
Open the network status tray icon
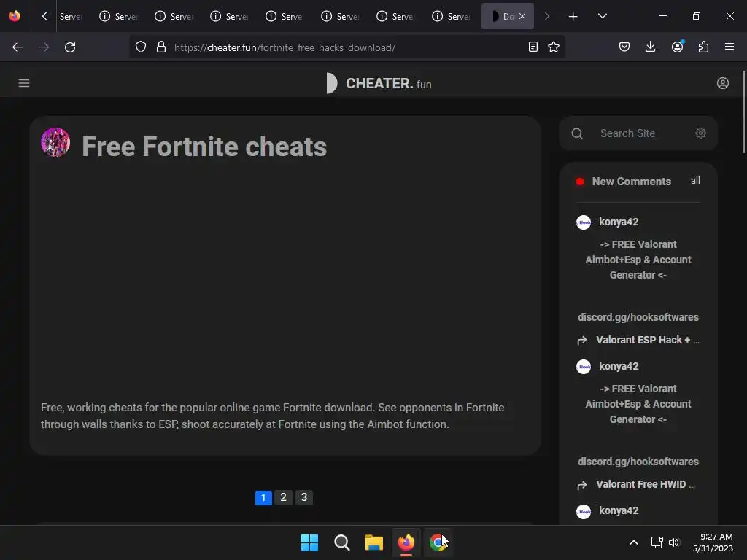tap(657, 542)
